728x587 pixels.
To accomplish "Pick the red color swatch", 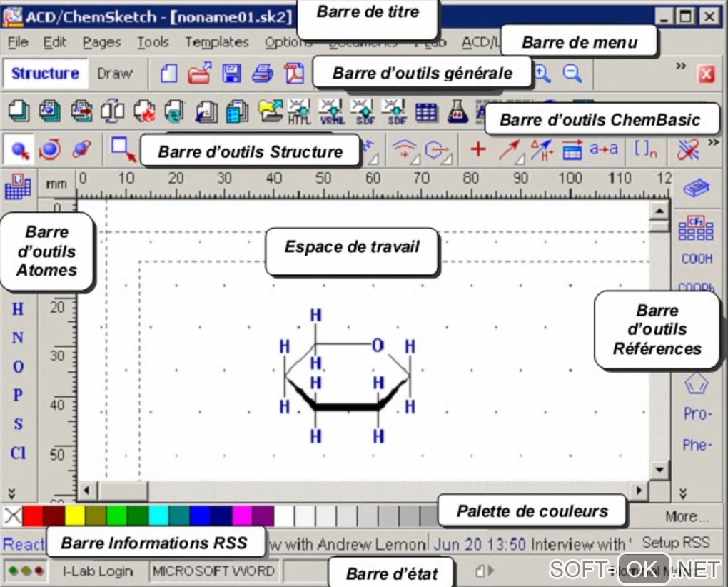I will pyautogui.click(x=33, y=516).
